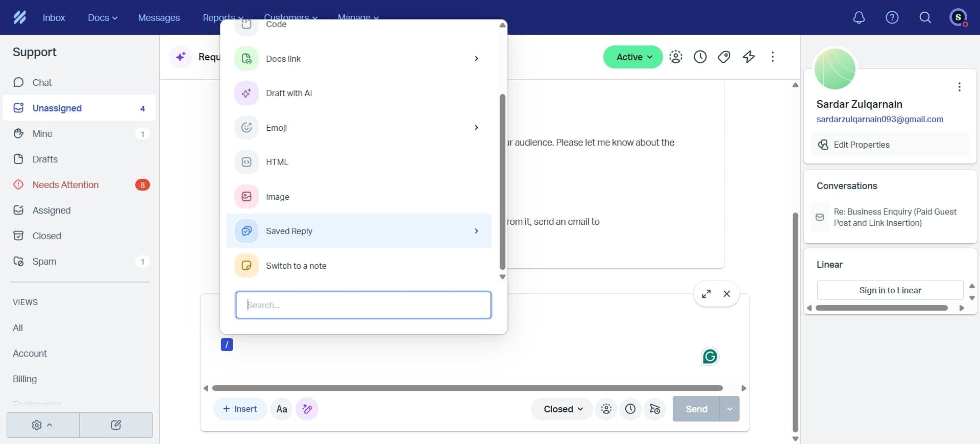Select Docs link from insert menu

click(359, 59)
